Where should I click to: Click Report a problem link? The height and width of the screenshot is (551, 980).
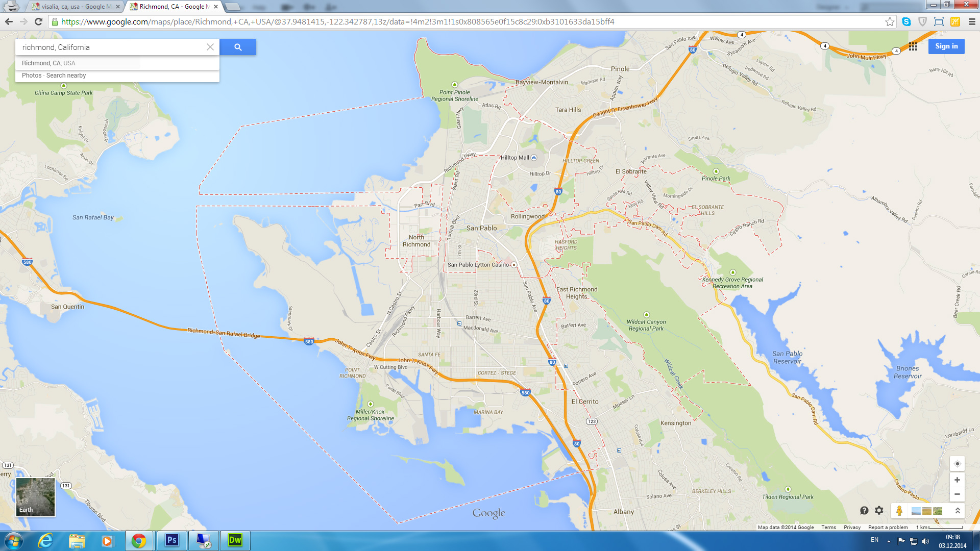click(888, 528)
